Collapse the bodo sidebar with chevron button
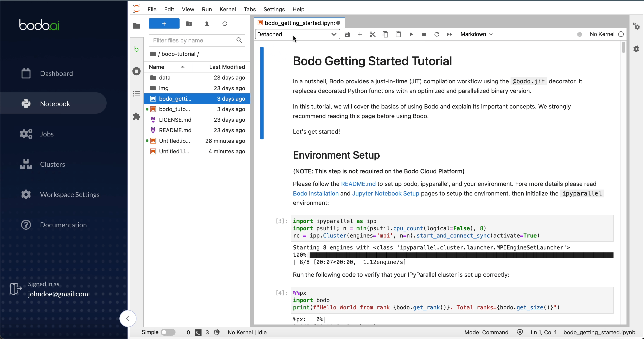The image size is (644, 339). click(128, 319)
